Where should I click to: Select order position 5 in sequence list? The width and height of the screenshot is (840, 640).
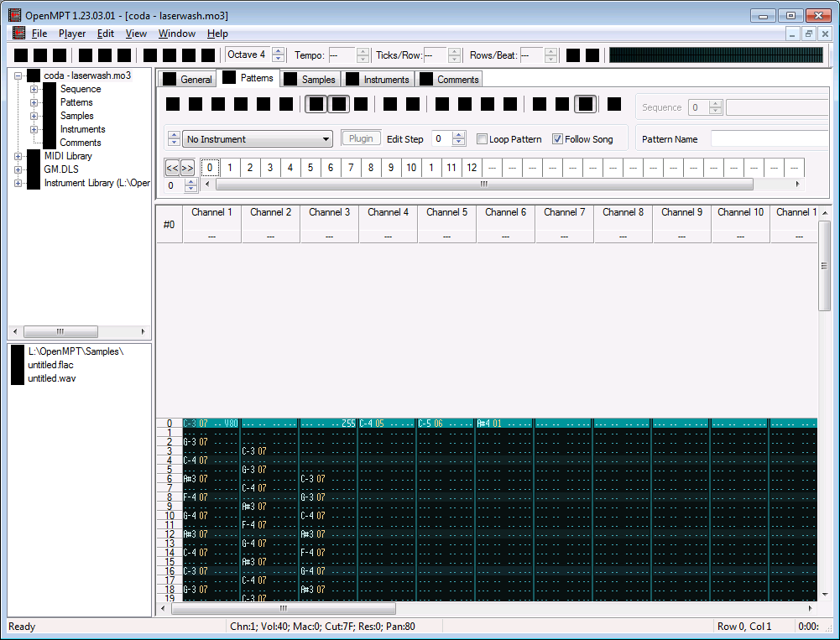(310, 168)
